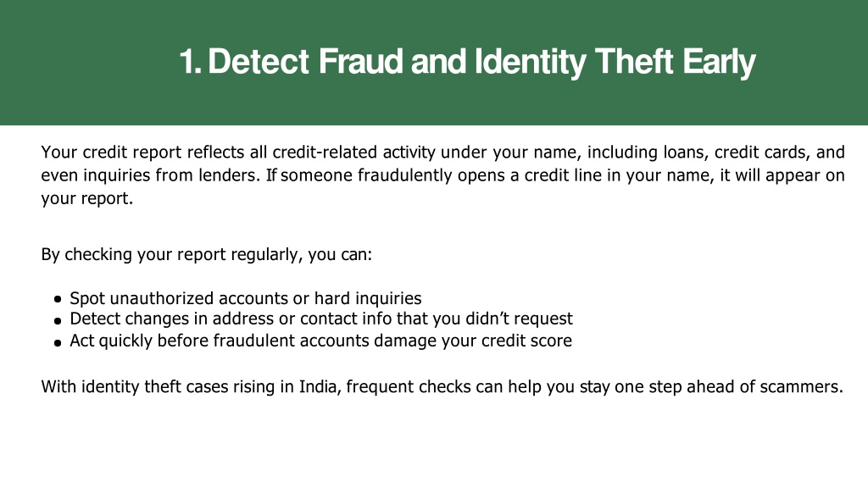Click the short line 'your report.'

[x=87, y=198]
